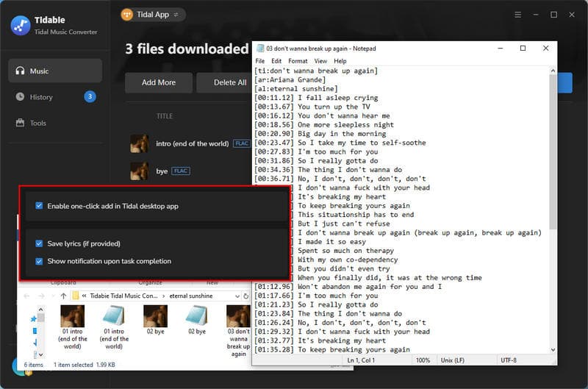Click the Tools briefcase icon
This screenshot has height=389, width=588.
tap(20, 123)
